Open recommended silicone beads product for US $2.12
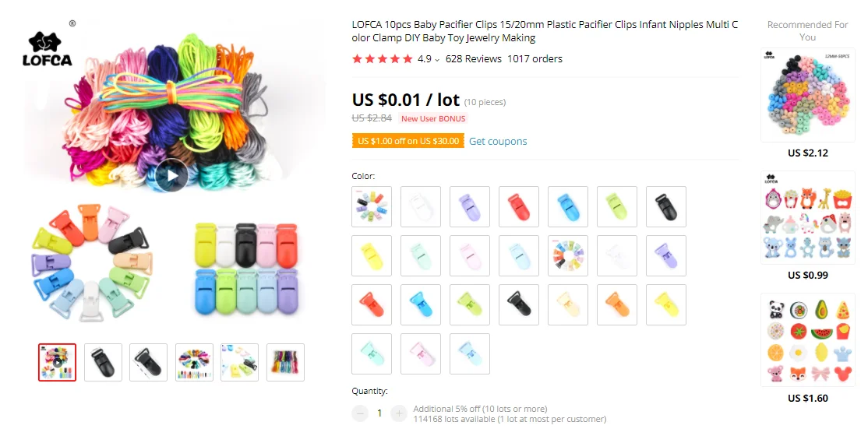Viewport: 868px width, 436px height. coord(808,95)
